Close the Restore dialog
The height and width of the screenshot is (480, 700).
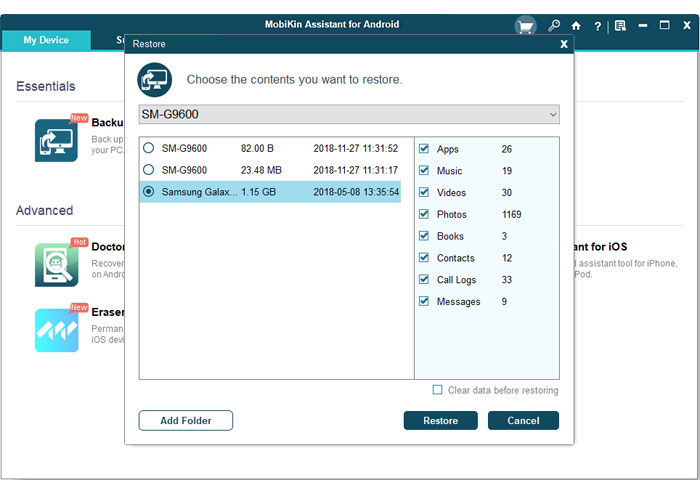pyautogui.click(x=564, y=44)
